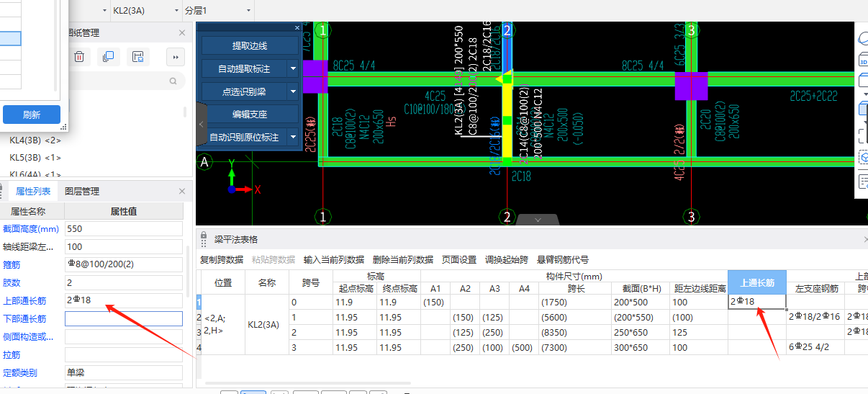Click the 截面 cell 250*650
The width and height of the screenshot is (868, 394).
tap(641, 332)
